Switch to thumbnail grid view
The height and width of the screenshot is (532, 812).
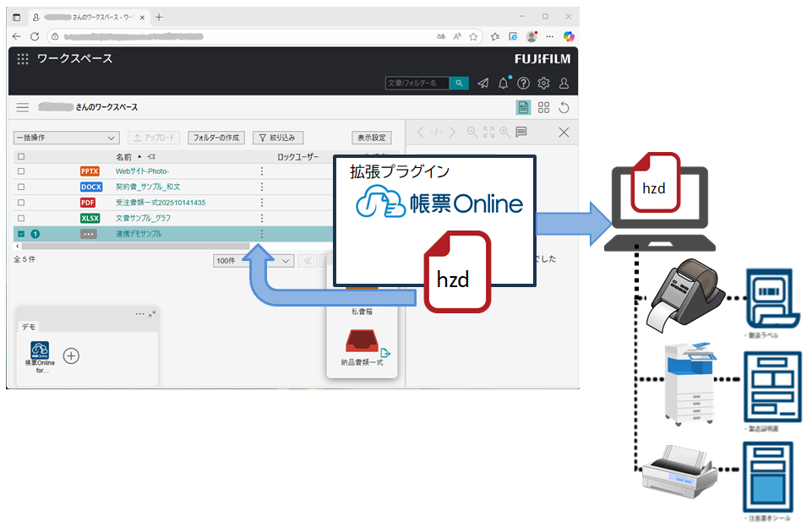tap(544, 107)
